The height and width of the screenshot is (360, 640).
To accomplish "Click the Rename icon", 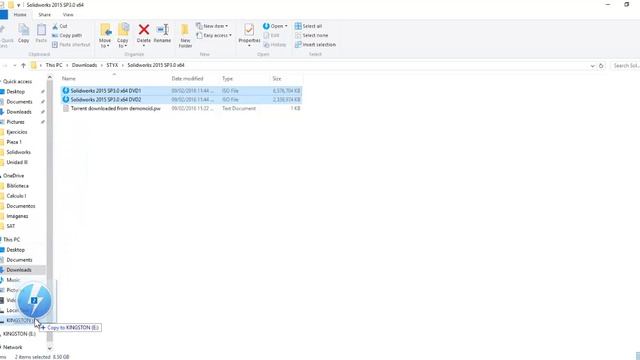I will 162,30.
